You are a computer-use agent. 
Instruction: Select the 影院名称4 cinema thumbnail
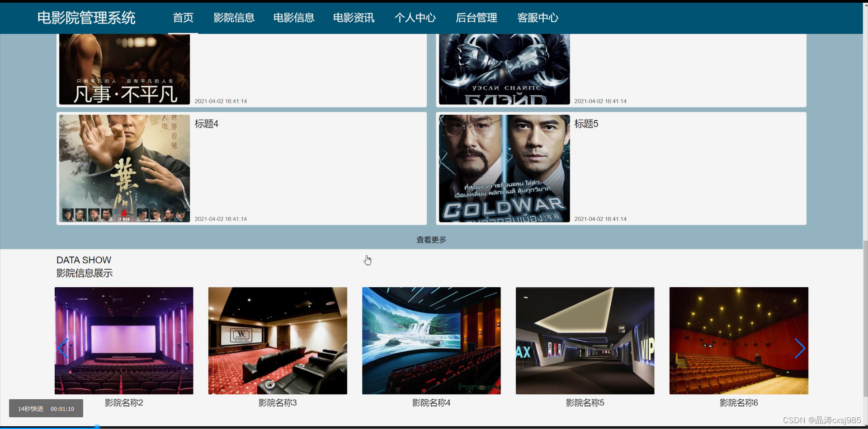(x=431, y=340)
